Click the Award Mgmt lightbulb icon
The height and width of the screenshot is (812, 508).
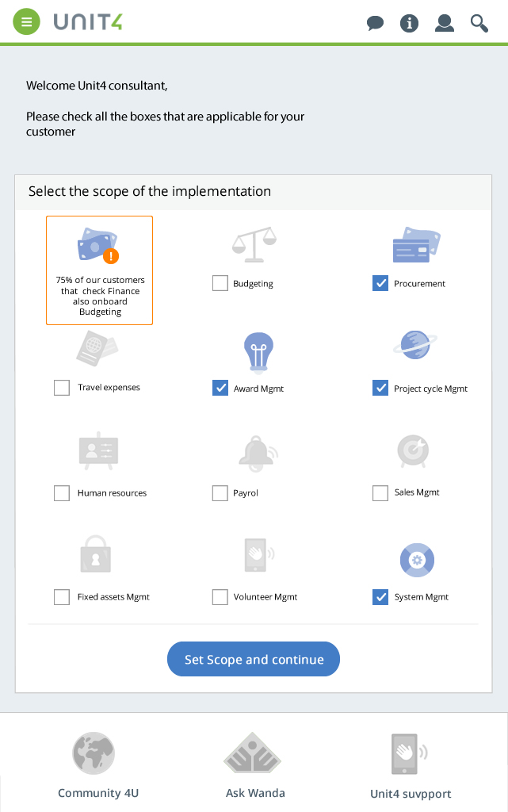pyautogui.click(x=258, y=352)
